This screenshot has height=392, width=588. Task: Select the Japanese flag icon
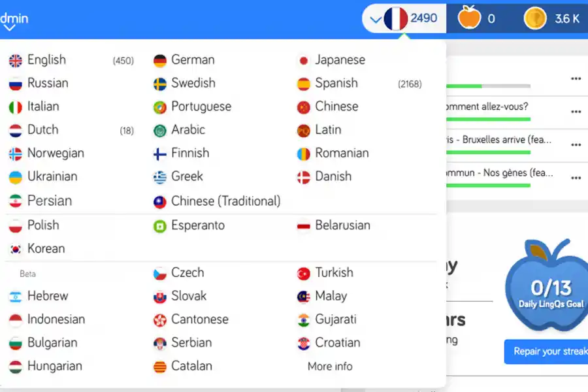tap(303, 59)
